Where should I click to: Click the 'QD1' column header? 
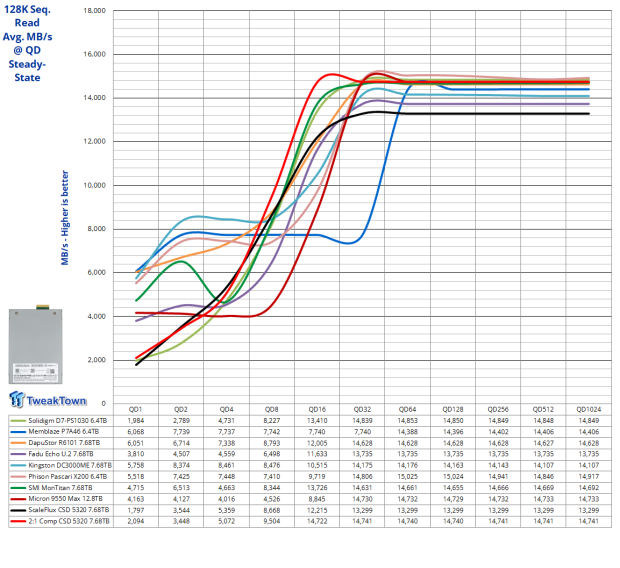(136, 409)
